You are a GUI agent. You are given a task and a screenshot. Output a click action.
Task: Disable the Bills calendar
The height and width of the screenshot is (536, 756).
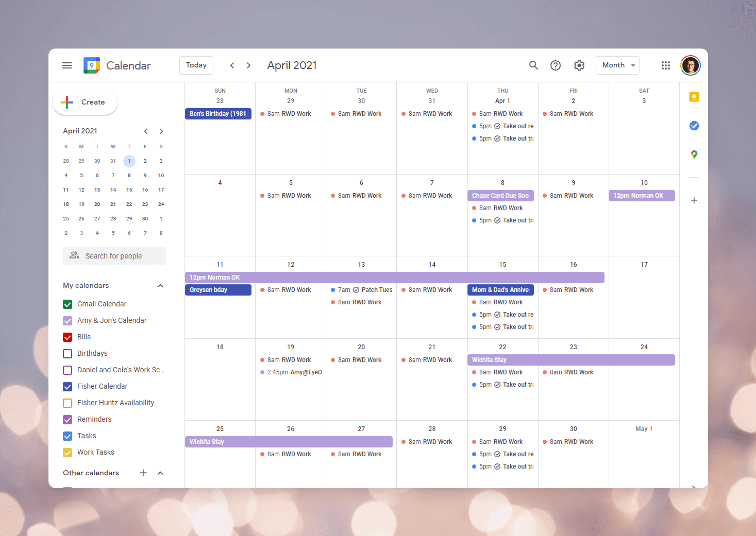pyautogui.click(x=68, y=337)
